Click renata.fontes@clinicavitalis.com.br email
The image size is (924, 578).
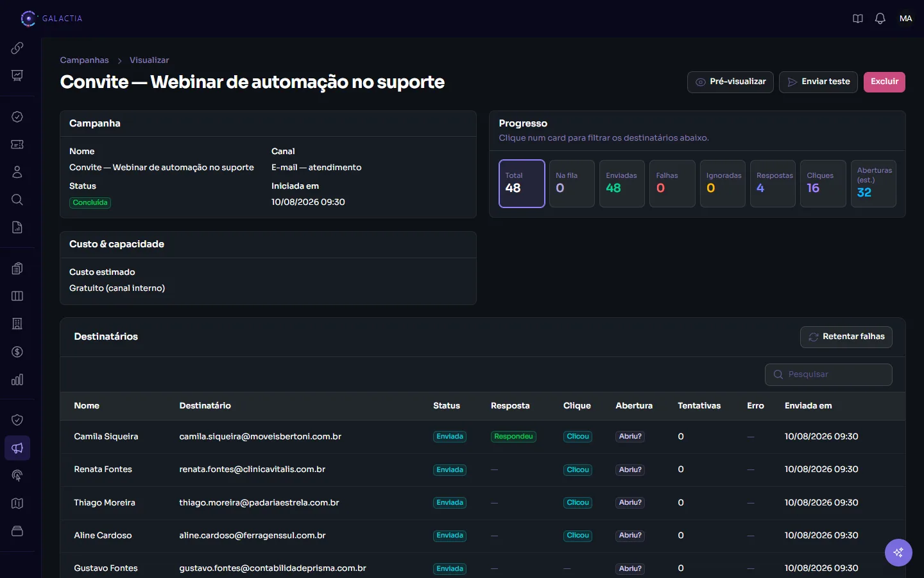pyautogui.click(x=252, y=469)
